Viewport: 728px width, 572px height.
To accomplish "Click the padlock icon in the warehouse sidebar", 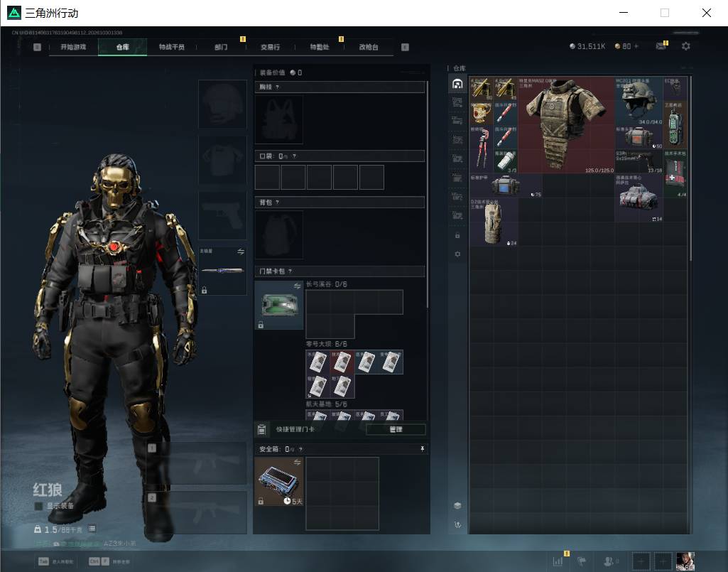I will (457, 236).
